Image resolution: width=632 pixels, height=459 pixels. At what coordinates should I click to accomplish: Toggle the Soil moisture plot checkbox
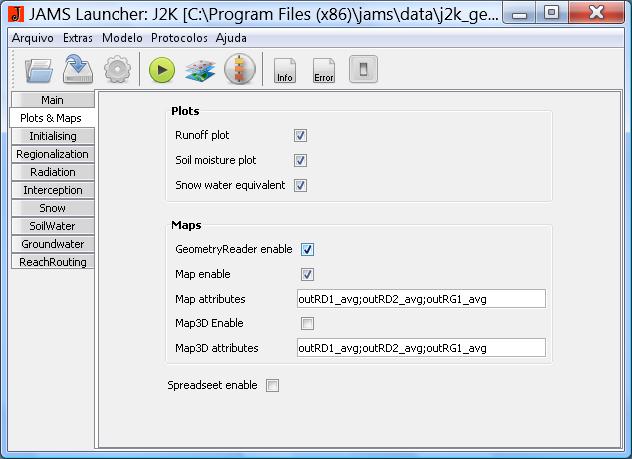300,160
